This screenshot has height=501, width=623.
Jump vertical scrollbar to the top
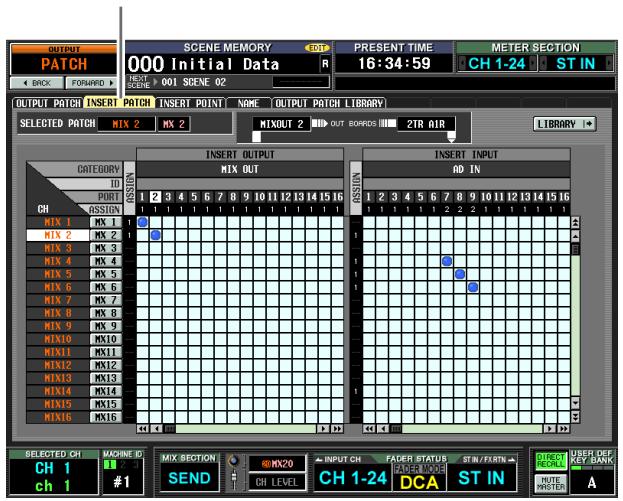coord(575,222)
